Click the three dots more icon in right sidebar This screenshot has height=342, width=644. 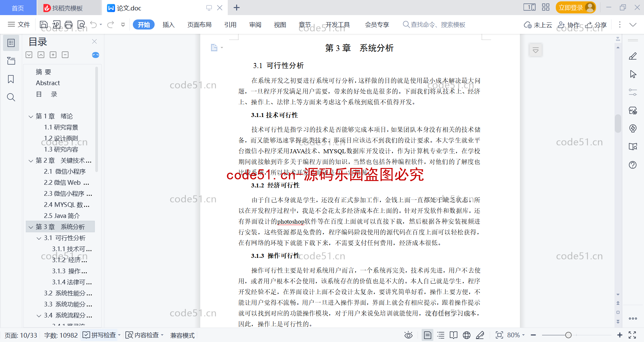pyautogui.click(x=633, y=319)
